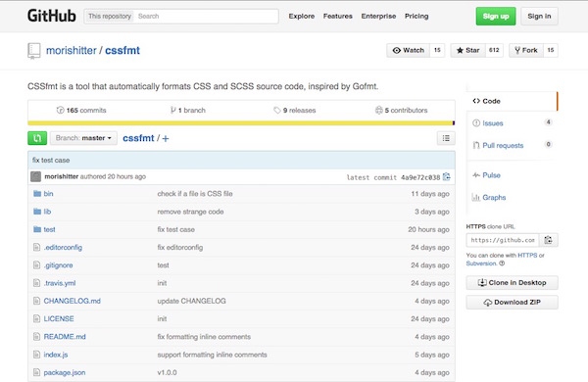588x382 pixels.
Task: Open the Branch master dropdown
Action: pyautogui.click(x=83, y=138)
